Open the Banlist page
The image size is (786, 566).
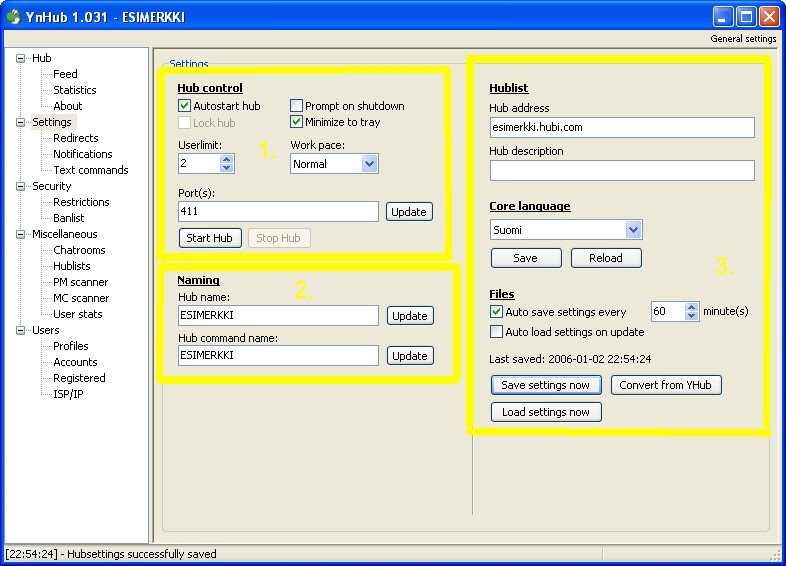[69, 219]
